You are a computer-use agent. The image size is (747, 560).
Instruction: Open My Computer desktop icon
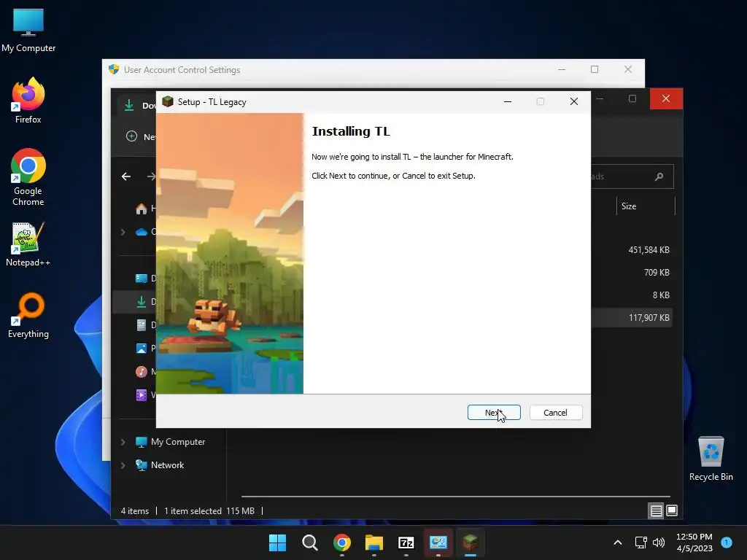(28, 30)
